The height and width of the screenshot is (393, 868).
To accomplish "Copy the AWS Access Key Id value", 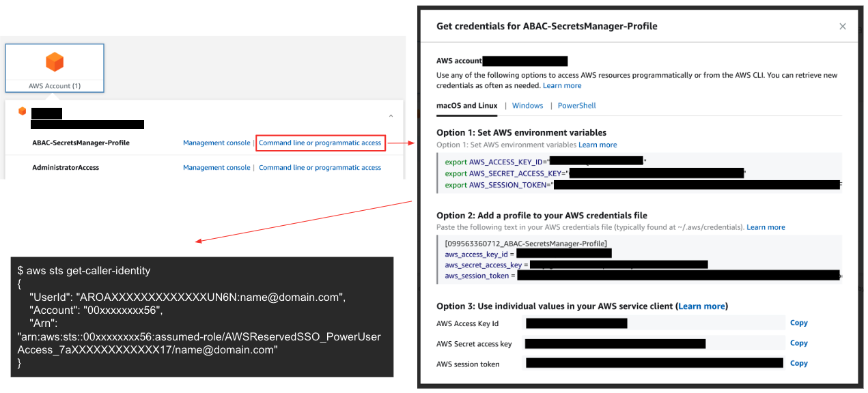I will pyautogui.click(x=798, y=323).
